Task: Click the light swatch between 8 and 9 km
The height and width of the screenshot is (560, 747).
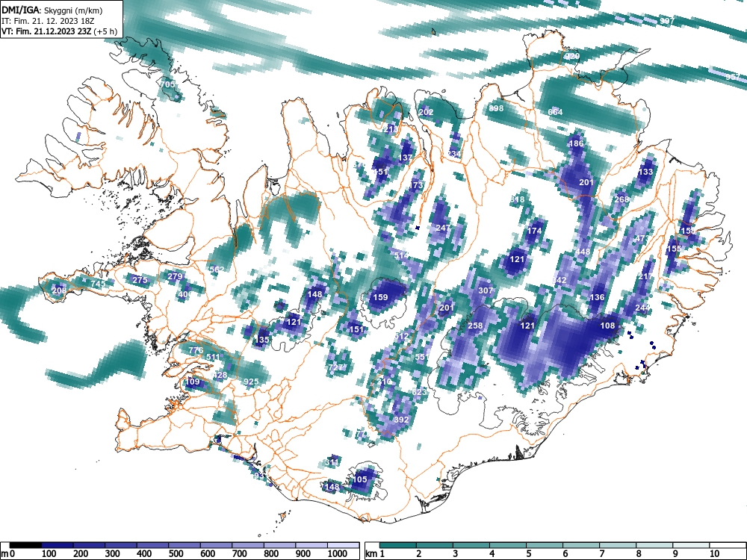Action: click(654, 545)
